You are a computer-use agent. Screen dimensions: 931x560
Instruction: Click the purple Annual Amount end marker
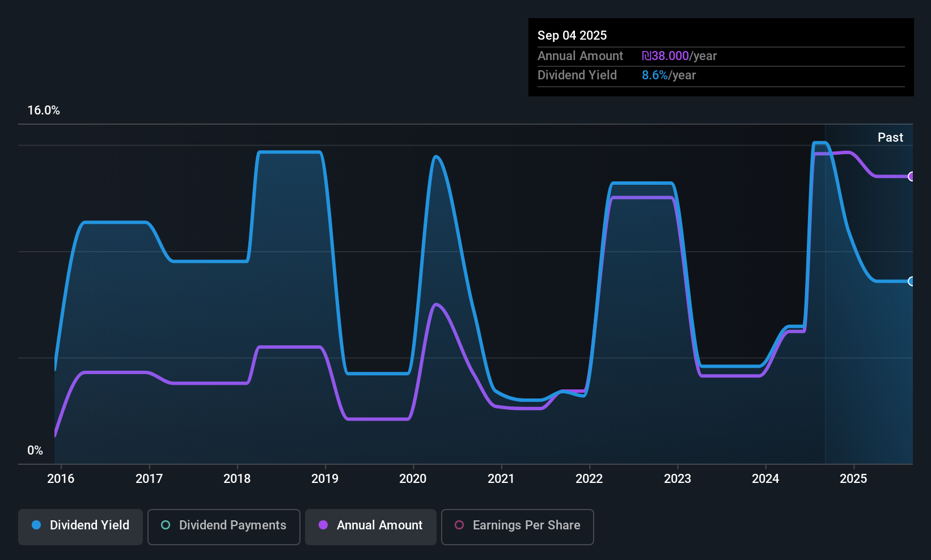tap(911, 176)
